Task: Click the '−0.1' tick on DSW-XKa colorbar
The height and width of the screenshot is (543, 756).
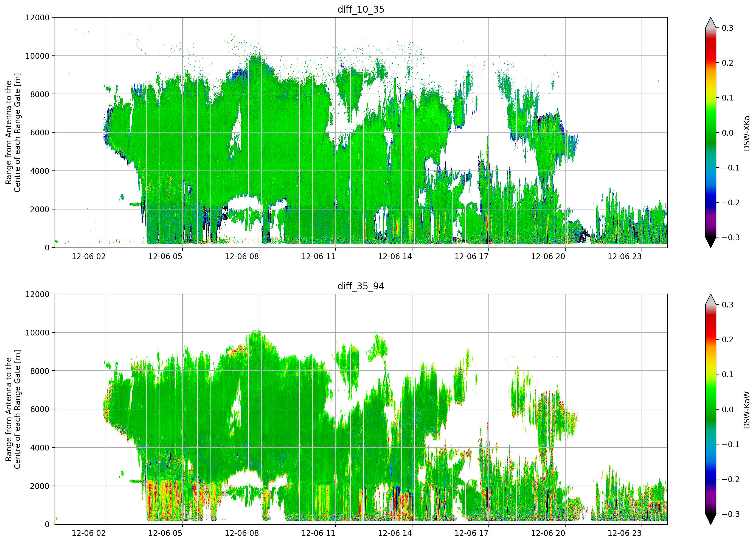Action: [731, 168]
